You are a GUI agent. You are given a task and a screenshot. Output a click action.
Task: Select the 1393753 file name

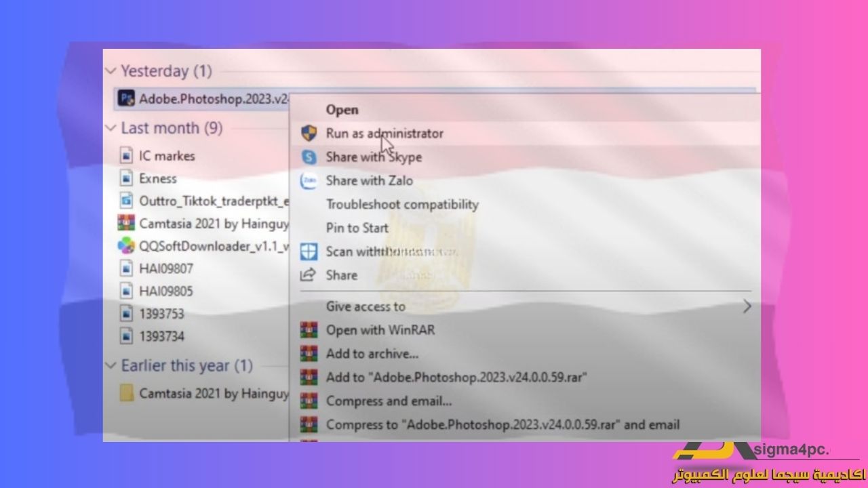(x=161, y=314)
